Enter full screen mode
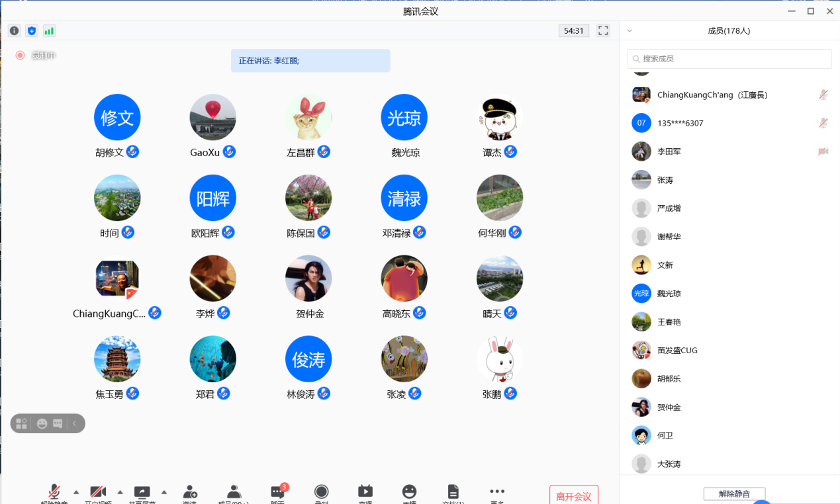This screenshot has height=504, width=840. coord(603,30)
